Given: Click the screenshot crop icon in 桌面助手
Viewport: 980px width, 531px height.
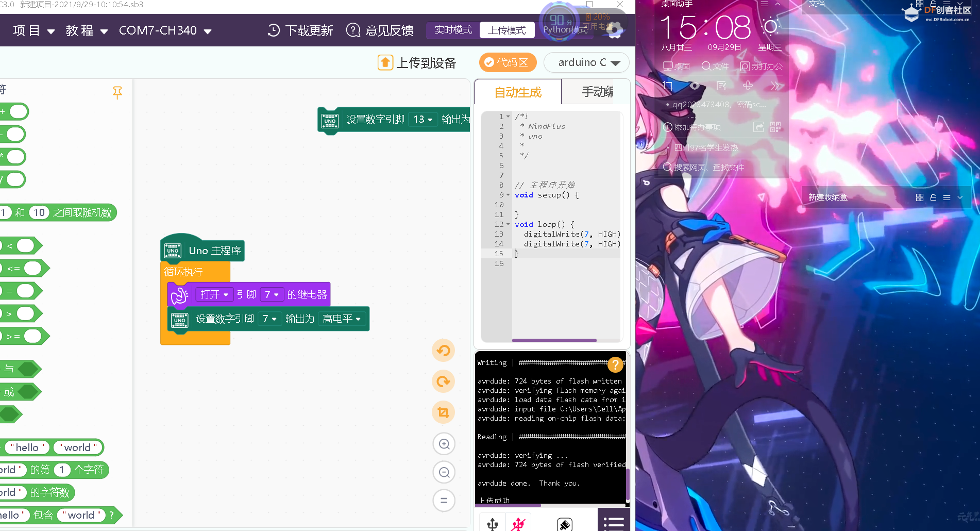Looking at the screenshot, I should point(668,86).
